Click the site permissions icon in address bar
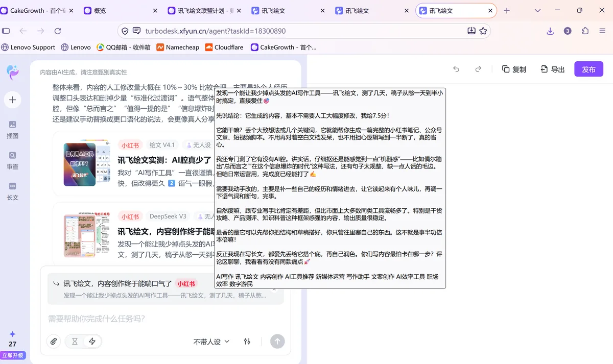Image resolution: width=613 pixels, height=364 pixels. [x=136, y=31]
